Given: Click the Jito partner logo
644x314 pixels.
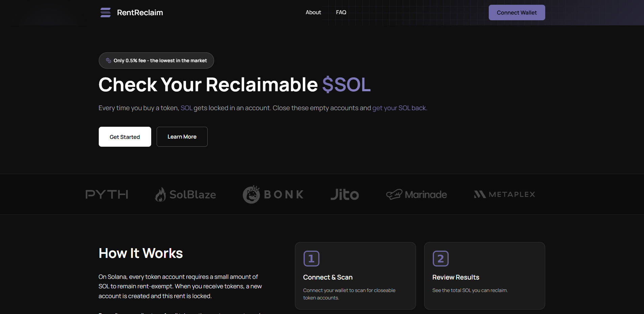Looking at the screenshot, I should [345, 194].
